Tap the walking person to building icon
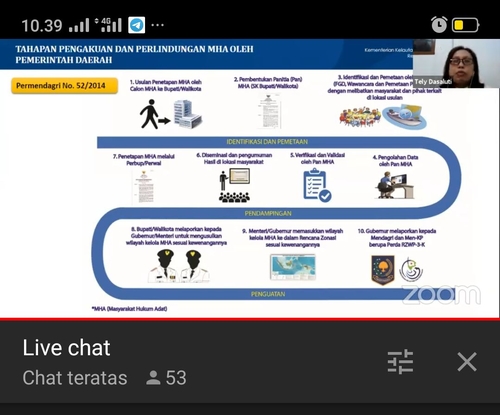The width and height of the screenshot is (500, 415). [x=171, y=114]
